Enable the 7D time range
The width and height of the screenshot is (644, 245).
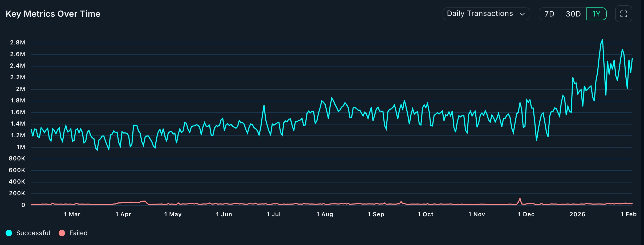tap(549, 14)
